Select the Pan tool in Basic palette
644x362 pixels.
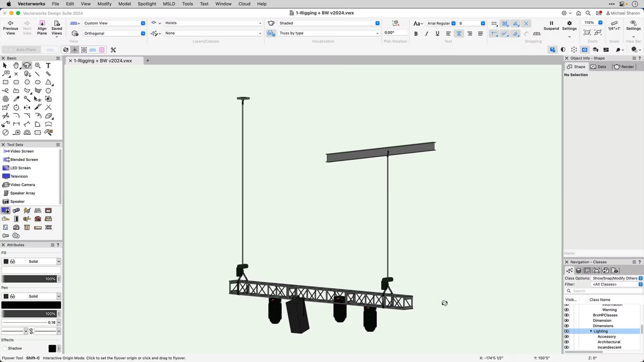click(x=16, y=66)
